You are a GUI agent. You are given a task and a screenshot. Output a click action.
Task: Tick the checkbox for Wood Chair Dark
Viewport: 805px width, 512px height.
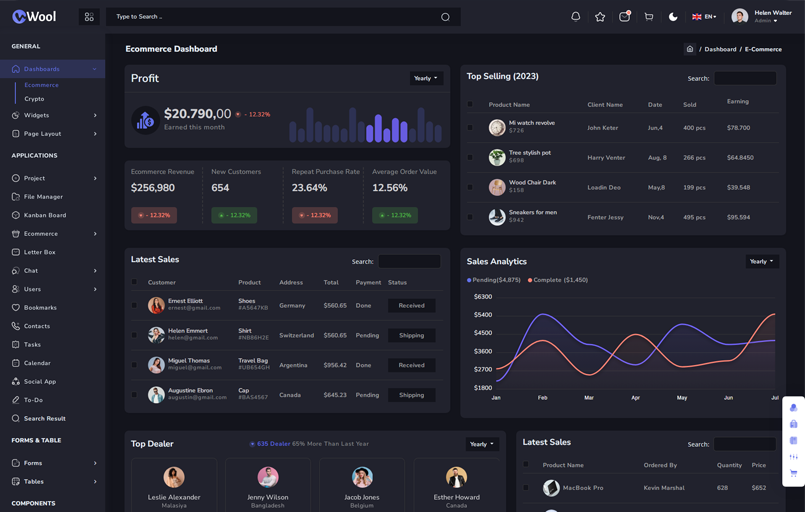pos(471,187)
